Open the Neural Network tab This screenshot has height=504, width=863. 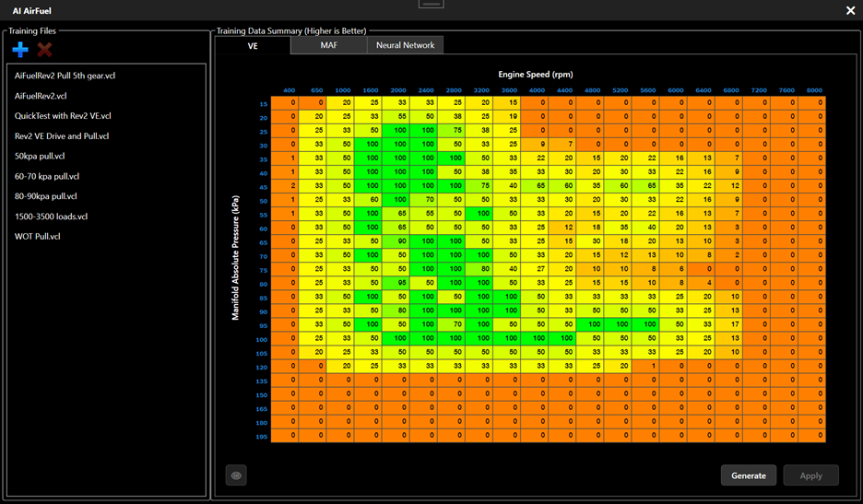(x=405, y=45)
